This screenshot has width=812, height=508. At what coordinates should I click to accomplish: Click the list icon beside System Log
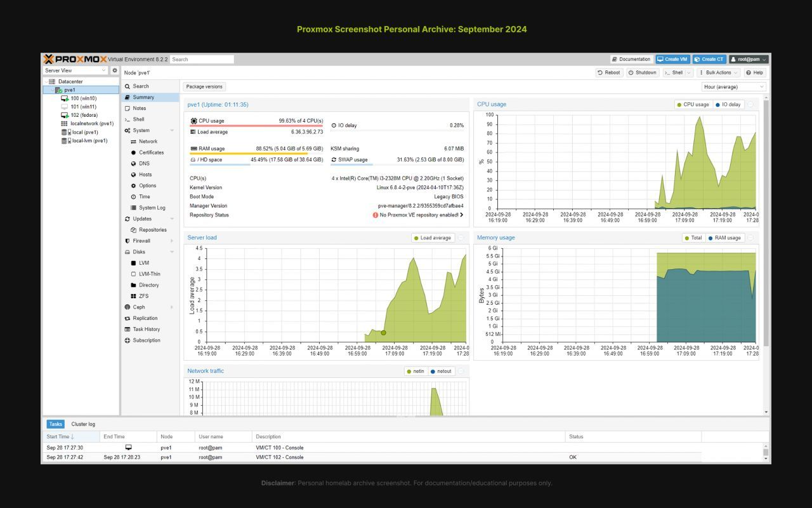[x=133, y=208]
